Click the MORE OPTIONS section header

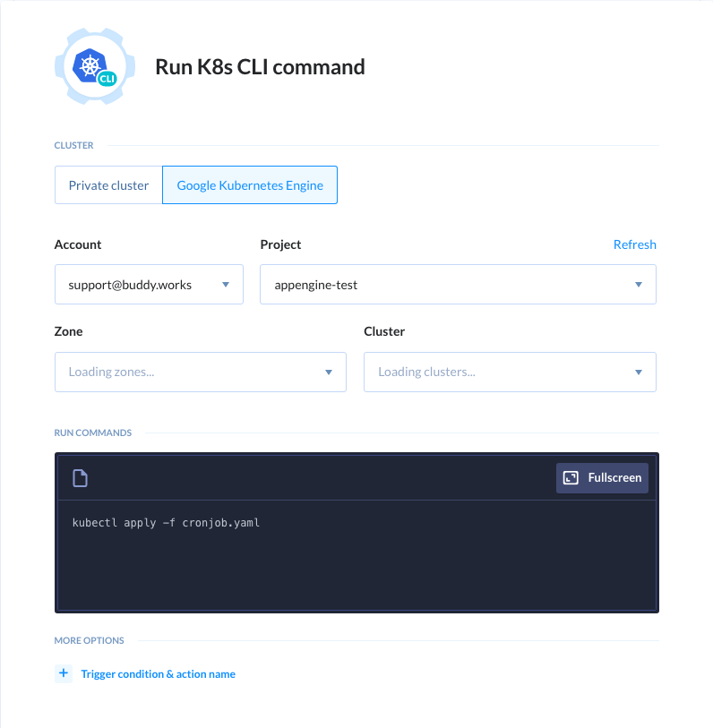pos(90,640)
